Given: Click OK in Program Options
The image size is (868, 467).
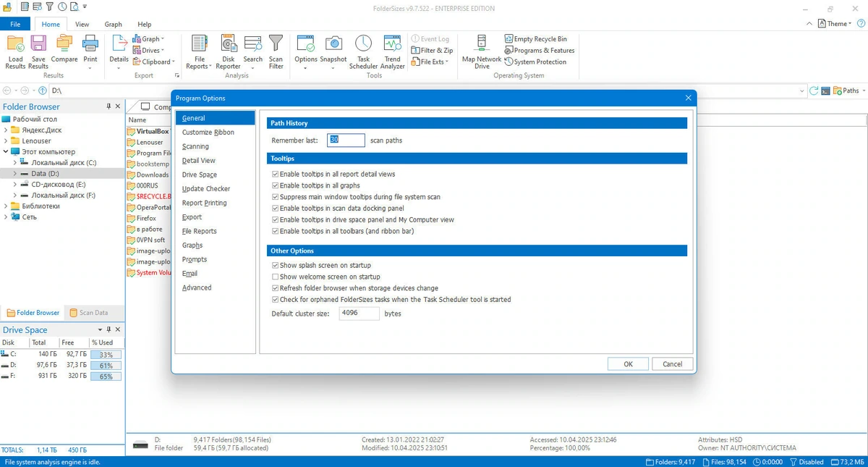Looking at the screenshot, I should tap(628, 364).
